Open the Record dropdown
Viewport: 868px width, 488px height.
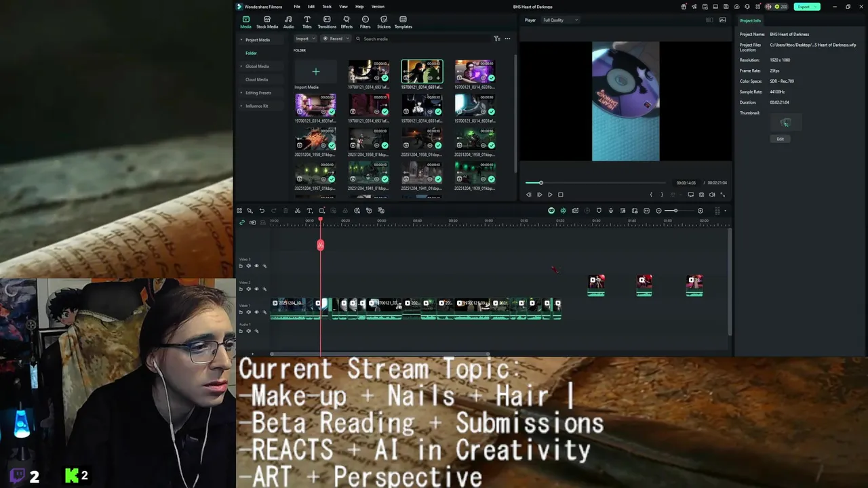[336, 39]
